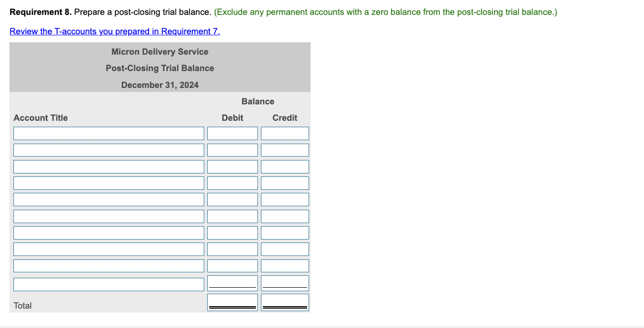The width and height of the screenshot is (644, 328).
Task: Select the Total row Debit input field
Action: tap(232, 301)
